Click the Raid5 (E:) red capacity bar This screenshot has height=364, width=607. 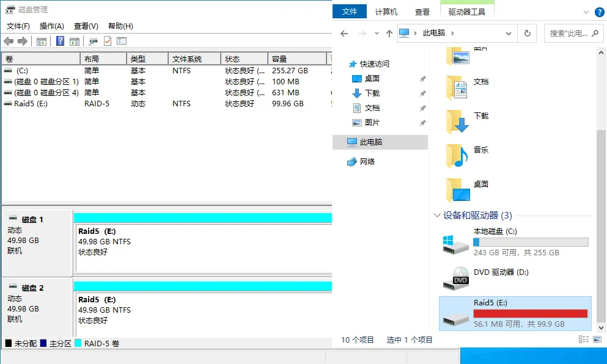[530, 313]
